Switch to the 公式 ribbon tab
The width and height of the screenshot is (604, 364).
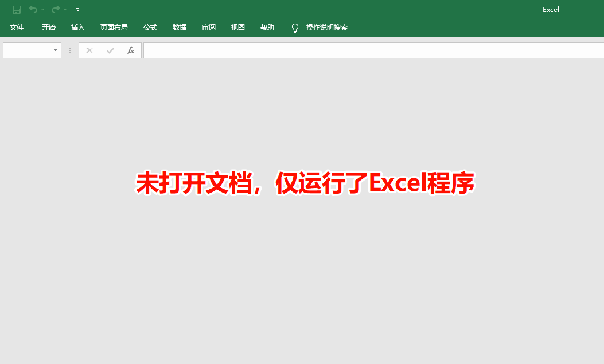tap(150, 28)
